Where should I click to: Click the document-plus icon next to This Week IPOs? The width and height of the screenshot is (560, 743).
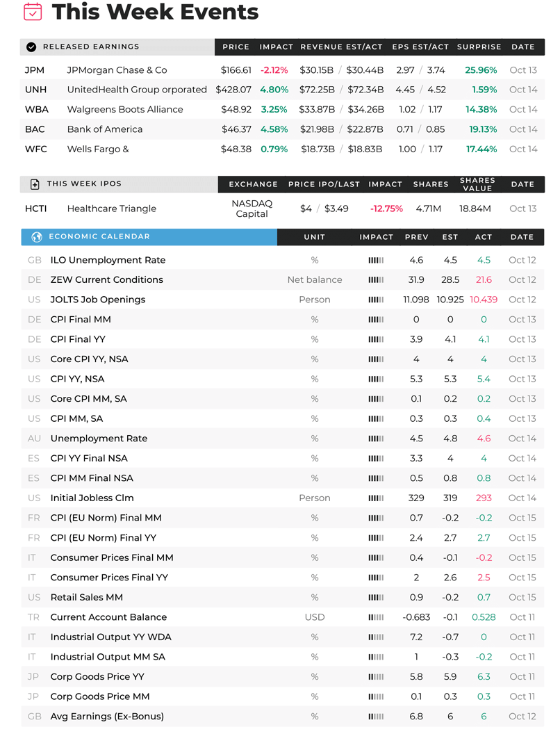tap(35, 184)
